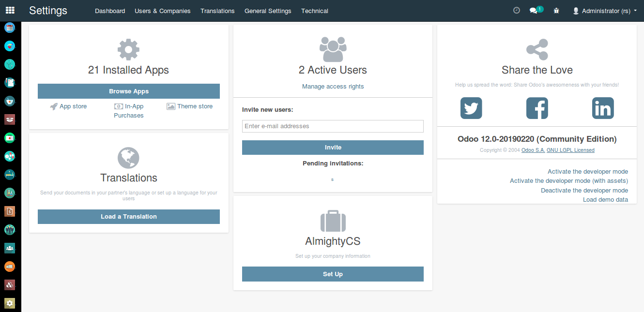Viewport: 644px width, 312px height.
Task: Open the Technical menu
Action: coord(315,11)
